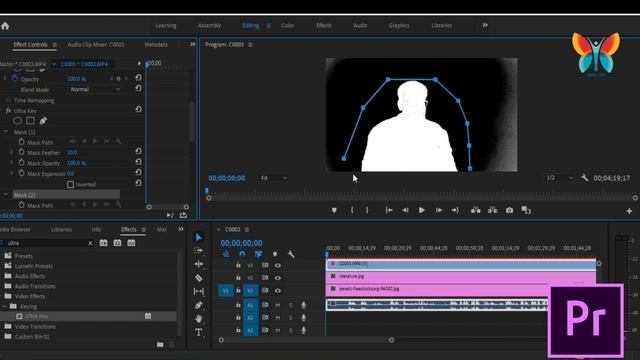
Task: Switch to the Audio workspace
Action: 360,26
